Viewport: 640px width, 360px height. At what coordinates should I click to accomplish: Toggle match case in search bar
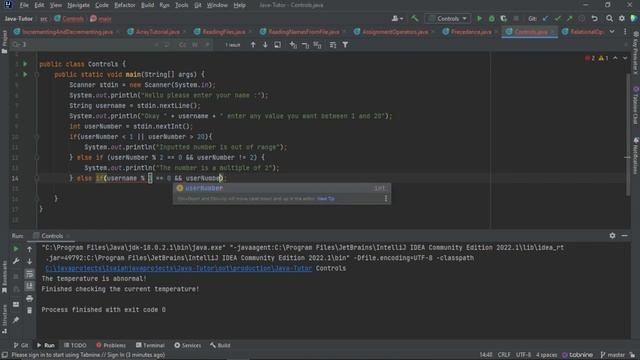tap(182, 44)
